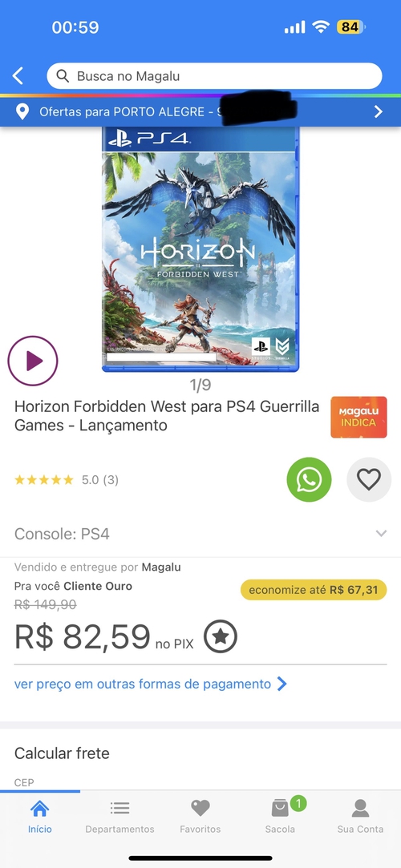Open the Sua Conta tab
401x868 pixels.
[x=361, y=817]
